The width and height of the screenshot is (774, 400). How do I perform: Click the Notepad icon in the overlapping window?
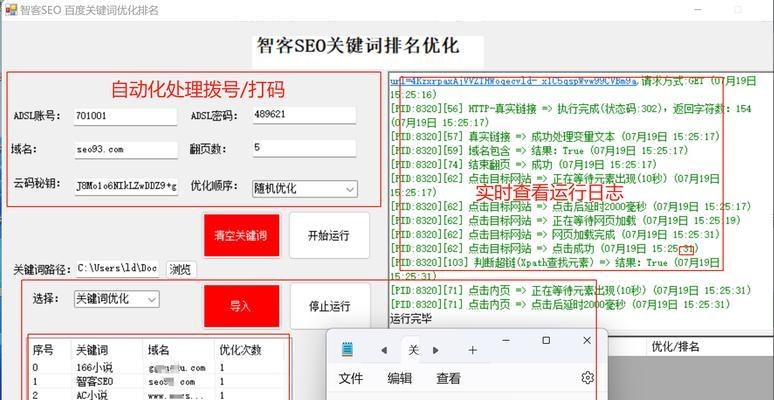click(x=347, y=350)
